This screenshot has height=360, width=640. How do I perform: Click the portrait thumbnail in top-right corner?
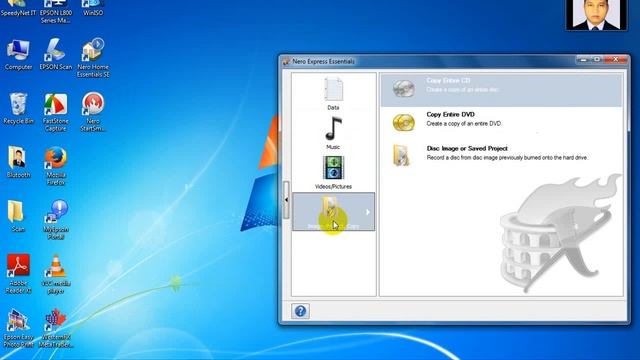point(596,15)
